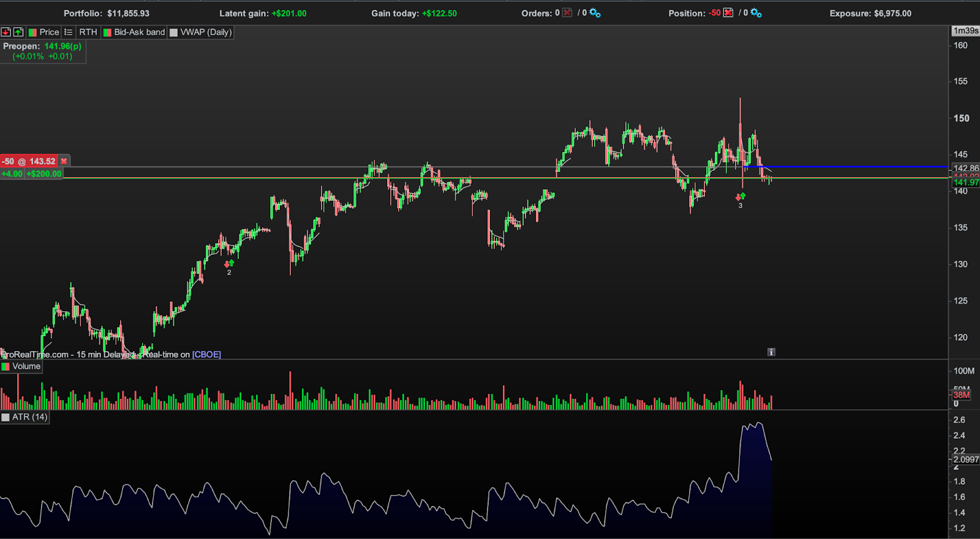The width and height of the screenshot is (980, 539).
Task: Cancel all orders with the Orders red X
Action: tap(567, 13)
